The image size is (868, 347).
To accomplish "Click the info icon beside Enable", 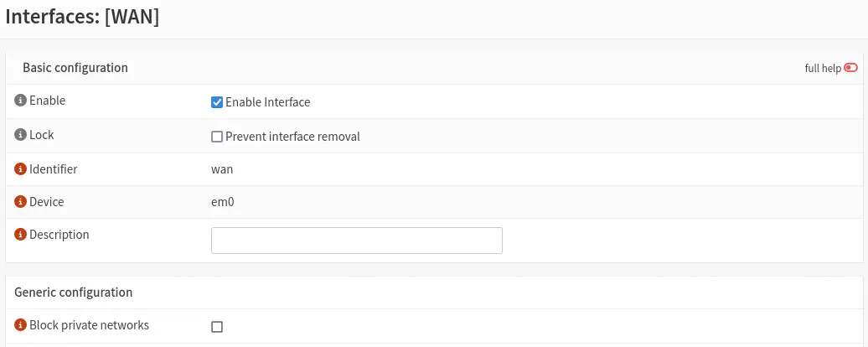I will tap(20, 101).
